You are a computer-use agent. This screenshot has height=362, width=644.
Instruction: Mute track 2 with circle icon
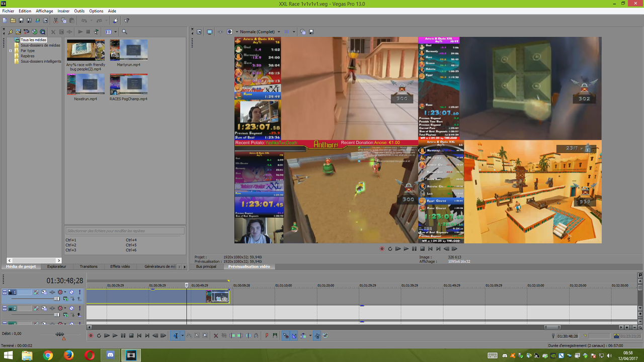pyautogui.click(x=71, y=308)
